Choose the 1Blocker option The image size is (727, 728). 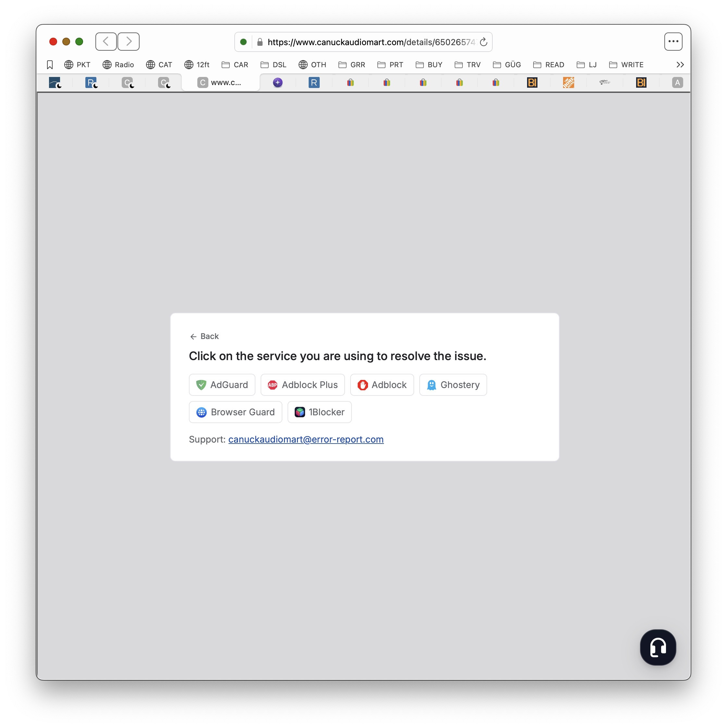(x=319, y=412)
